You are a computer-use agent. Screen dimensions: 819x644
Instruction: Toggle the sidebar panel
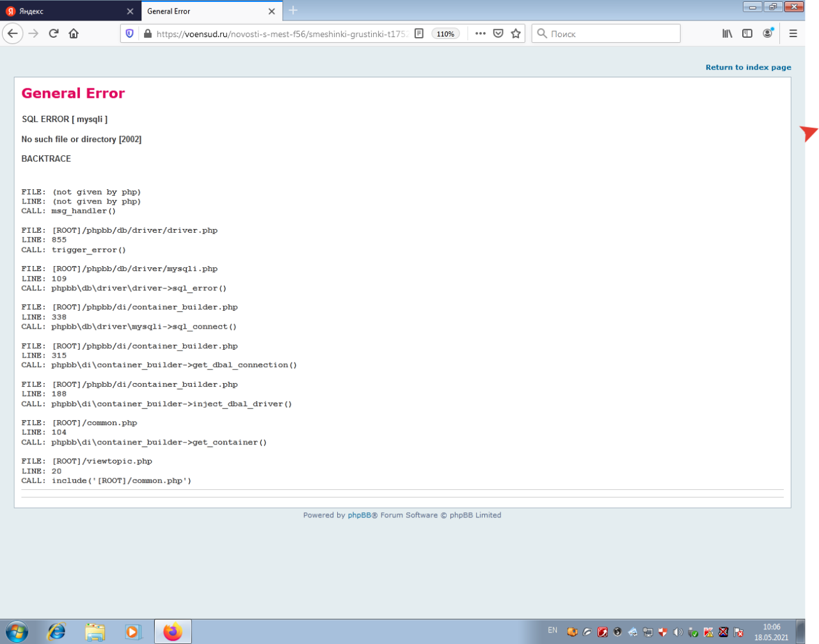point(747,33)
